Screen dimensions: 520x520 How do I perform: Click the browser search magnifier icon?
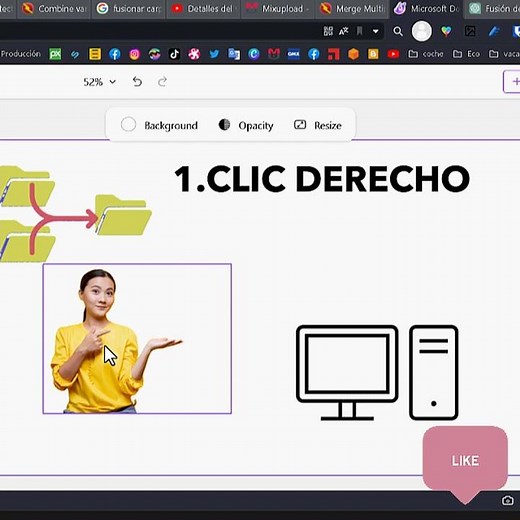(x=398, y=31)
